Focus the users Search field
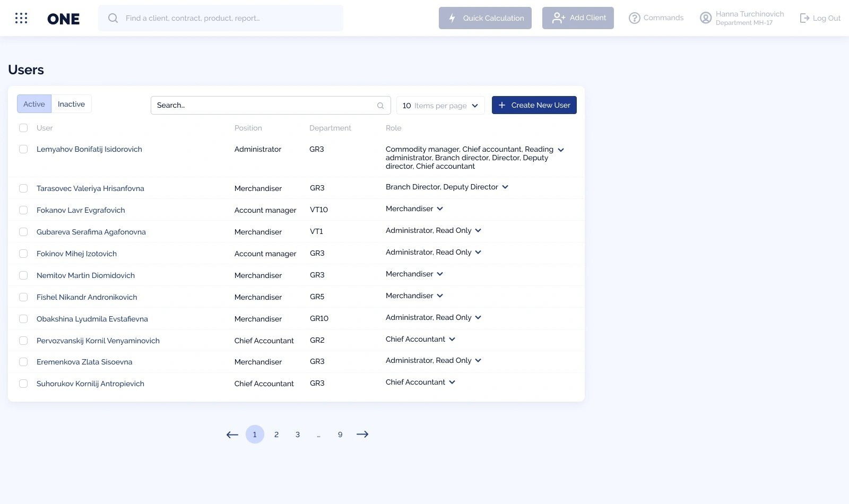Image resolution: width=849 pixels, height=504 pixels. tap(271, 105)
